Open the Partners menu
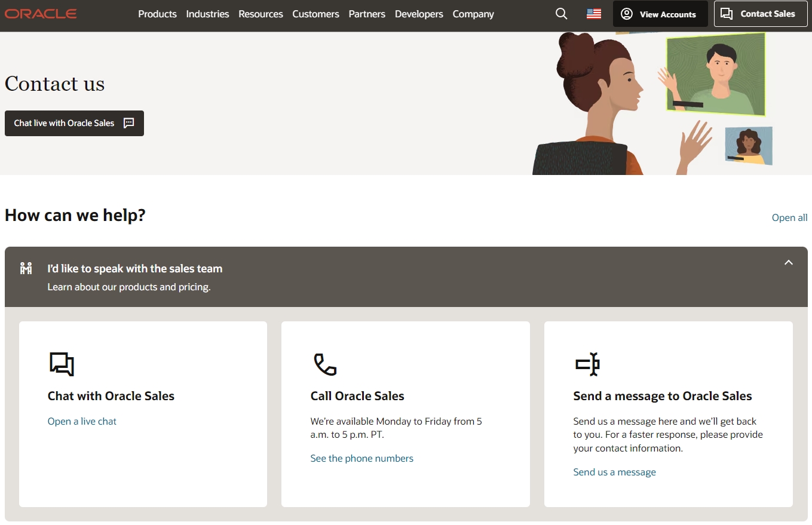This screenshot has width=812, height=525. point(367,14)
